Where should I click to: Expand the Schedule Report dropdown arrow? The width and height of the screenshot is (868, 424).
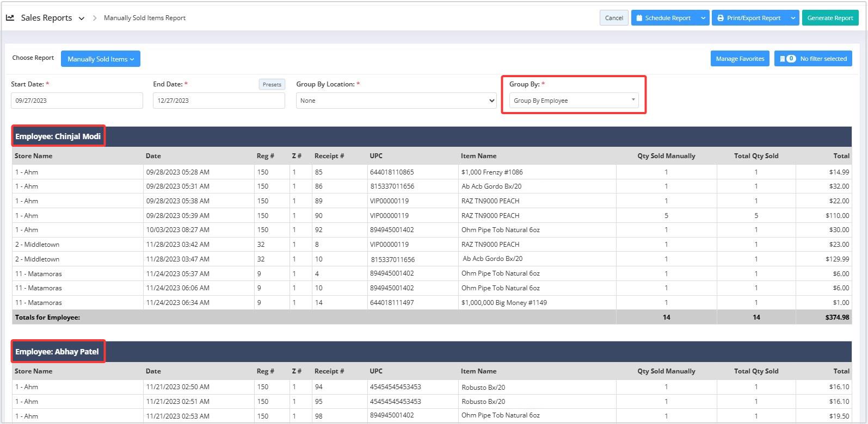tap(703, 18)
